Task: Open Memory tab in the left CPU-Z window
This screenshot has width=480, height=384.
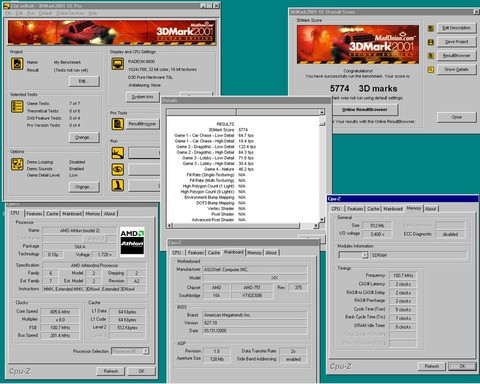Action: [x=93, y=214]
